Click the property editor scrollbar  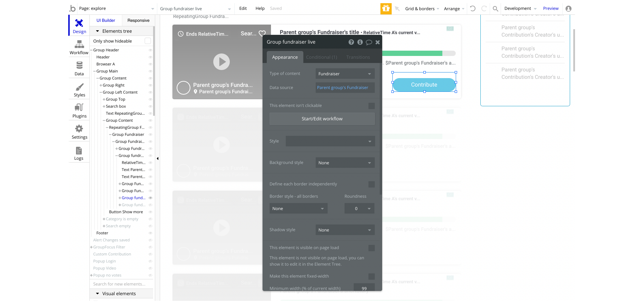pyautogui.click(x=381, y=128)
